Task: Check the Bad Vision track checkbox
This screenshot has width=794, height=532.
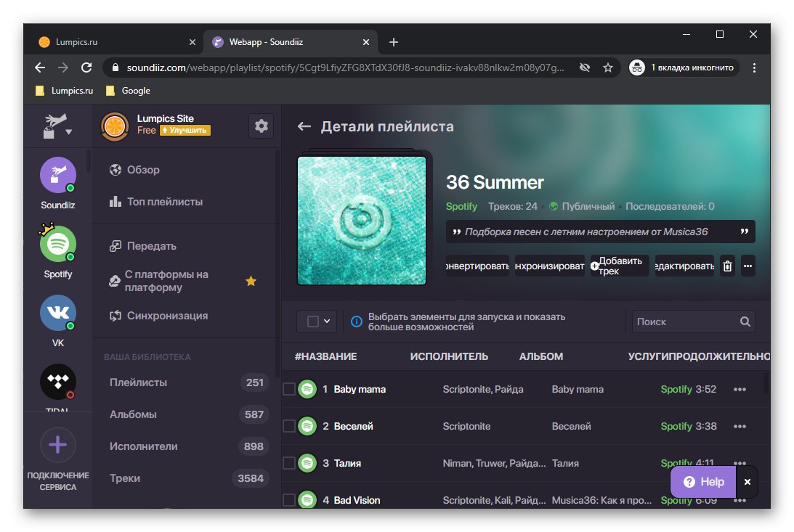Action: point(288,499)
